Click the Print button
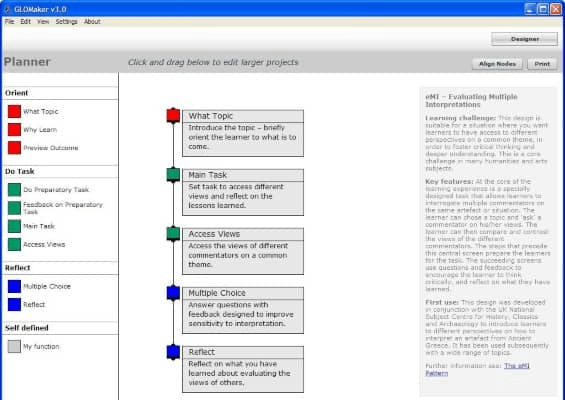Screen dimensions: 565x400 542,64
